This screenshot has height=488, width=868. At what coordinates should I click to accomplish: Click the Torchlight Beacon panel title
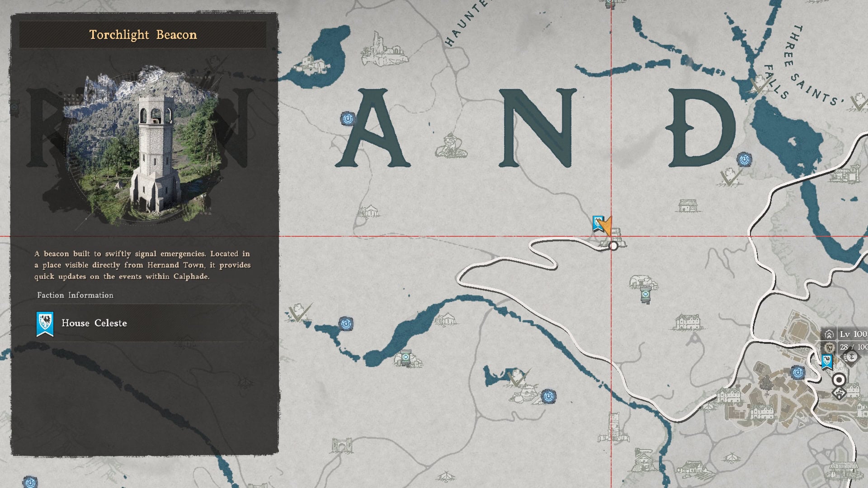click(143, 35)
